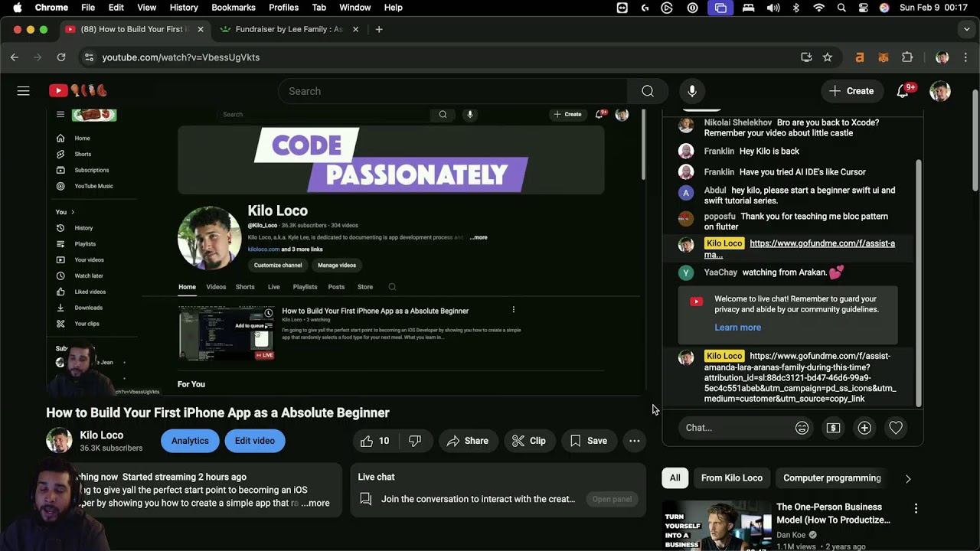Open Chrome's tab search dropdown arrow

click(x=967, y=29)
